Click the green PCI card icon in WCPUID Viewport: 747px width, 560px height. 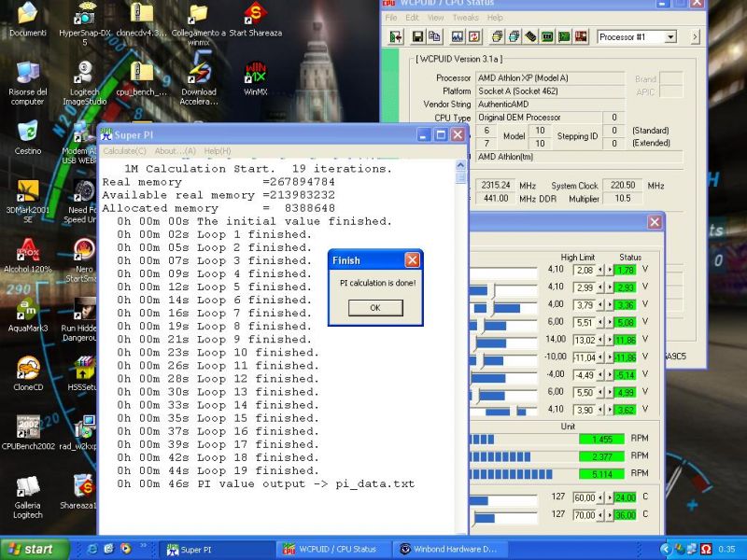(564, 36)
